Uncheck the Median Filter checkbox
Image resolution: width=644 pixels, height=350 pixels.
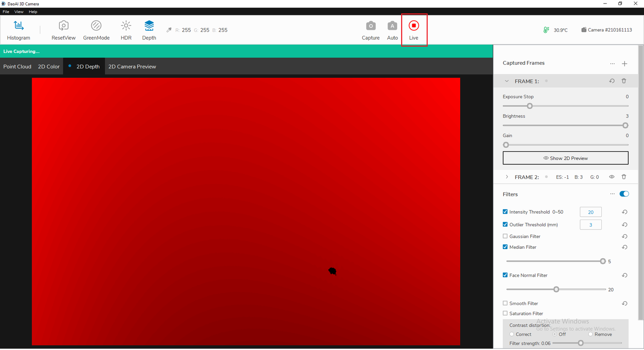(x=505, y=247)
